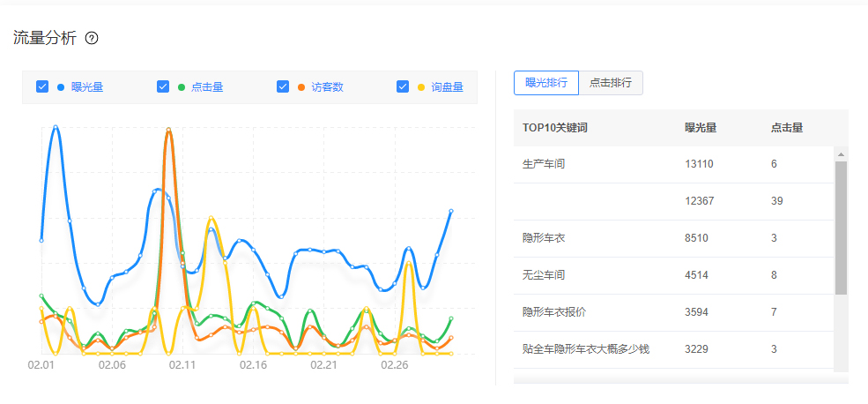
Task: Click the green 点击量 legend dot
Action: pyautogui.click(x=182, y=86)
